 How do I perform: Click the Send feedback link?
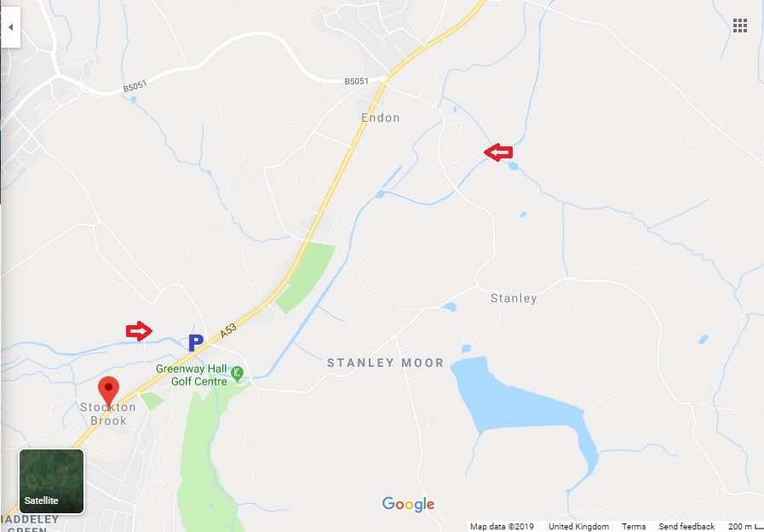click(686, 526)
